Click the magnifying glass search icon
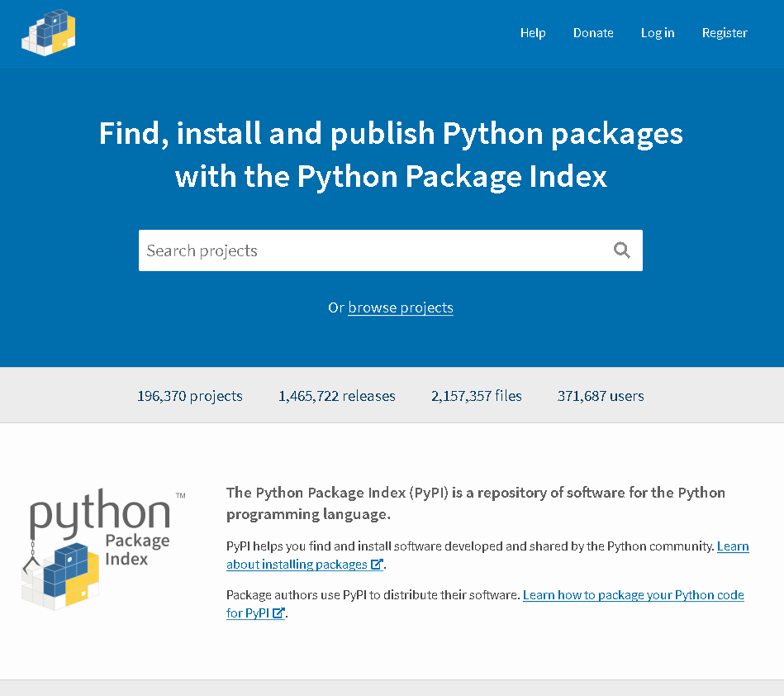The image size is (784, 696). (x=621, y=250)
